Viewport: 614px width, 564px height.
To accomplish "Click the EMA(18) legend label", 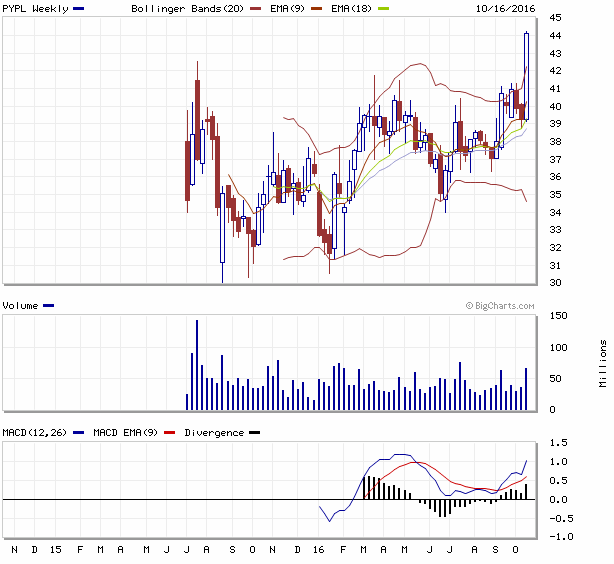I will 351,9.
